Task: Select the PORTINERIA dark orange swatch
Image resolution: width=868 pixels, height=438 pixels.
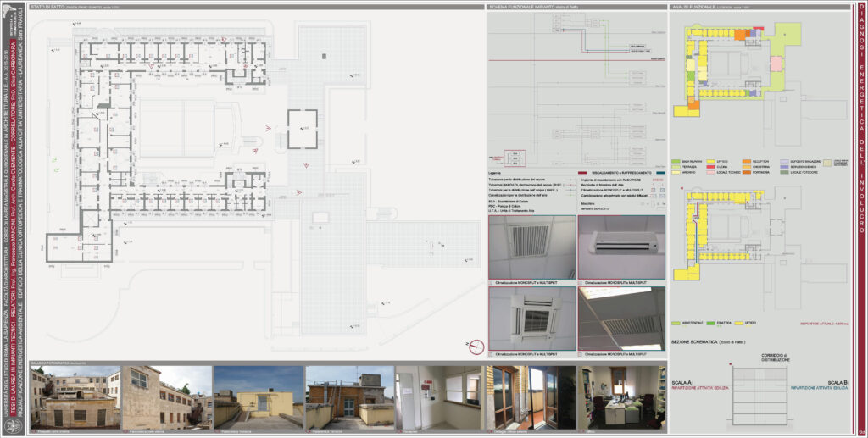Action: pyautogui.click(x=748, y=172)
